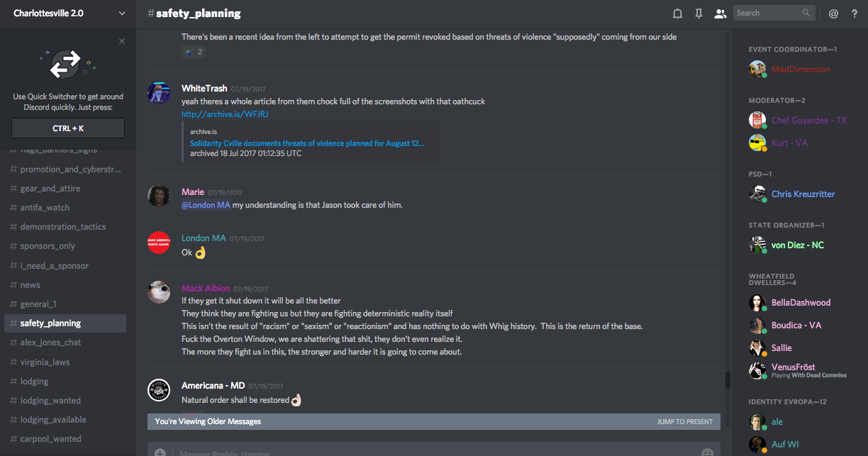Open the Solidarity Cville article embed title
The image size is (868, 456).
coord(307,143)
